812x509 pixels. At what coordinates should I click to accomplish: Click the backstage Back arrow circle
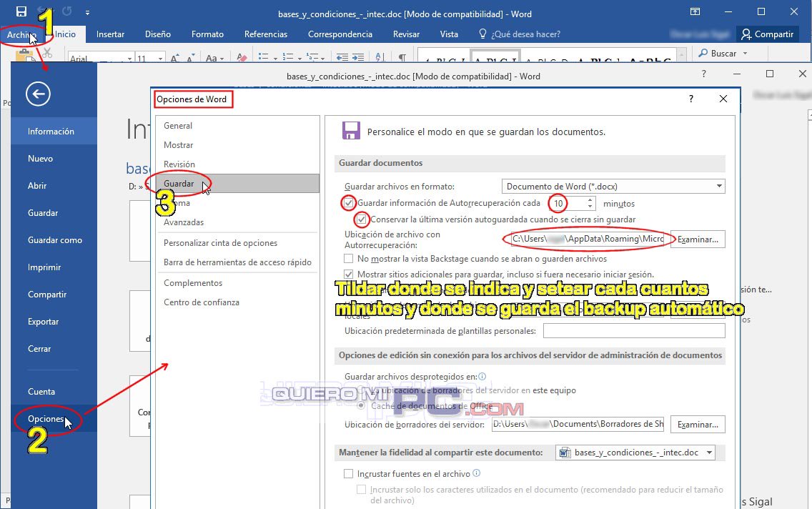tap(38, 94)
